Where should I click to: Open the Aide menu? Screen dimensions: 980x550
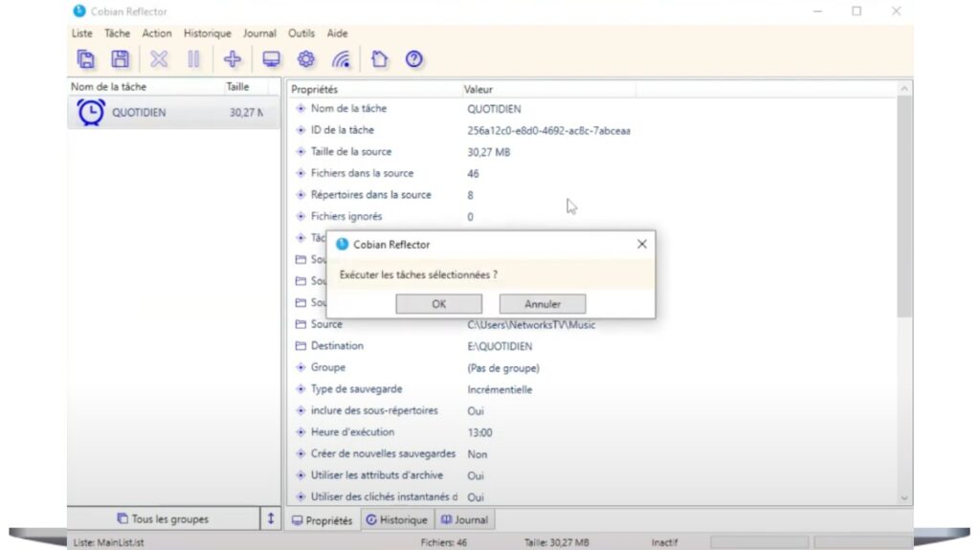click(x=338, y=33)
